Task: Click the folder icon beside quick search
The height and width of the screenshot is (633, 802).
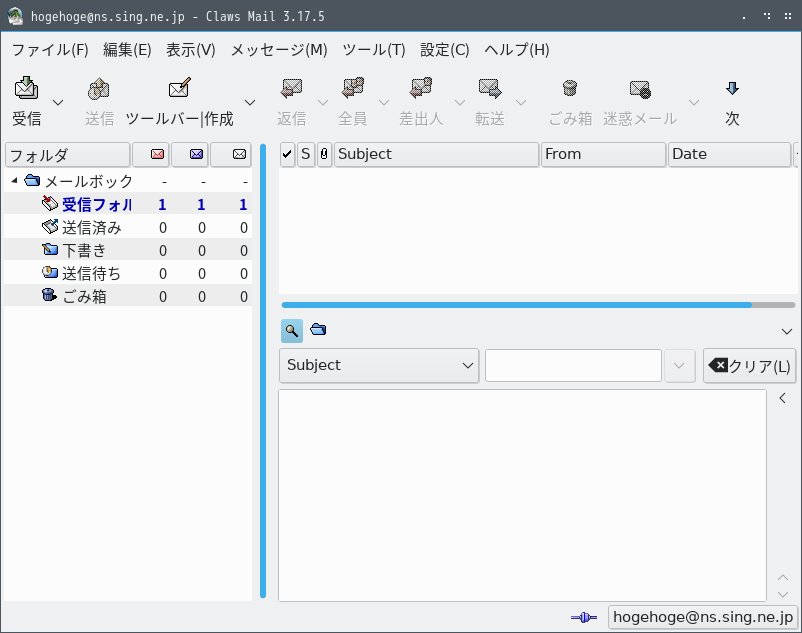Action: pyautogui.click(x=318, y=329)
